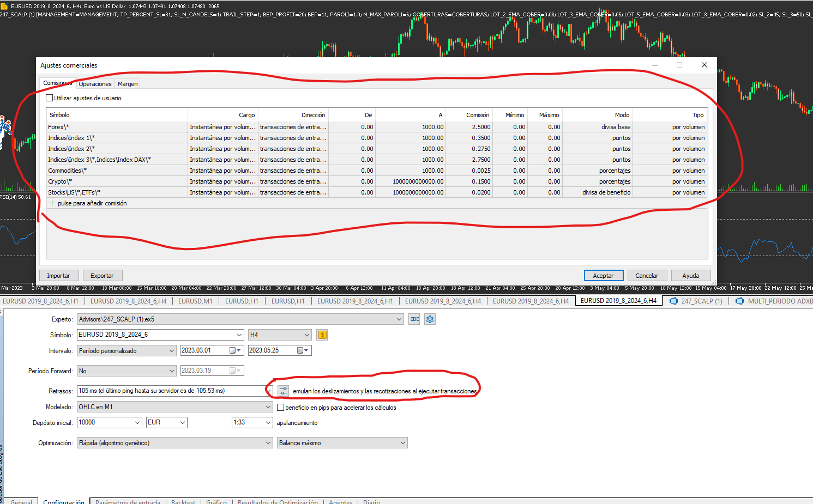Open the IDE editor for the expert
This screenshot has height=504, width=813.
[x=414, y=319]
